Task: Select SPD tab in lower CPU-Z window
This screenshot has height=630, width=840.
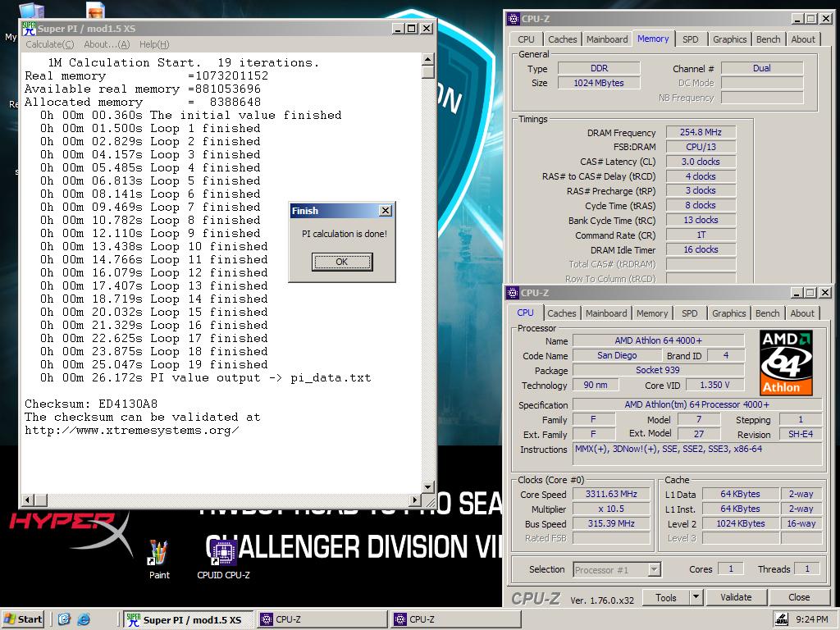Action: [689, 313]
